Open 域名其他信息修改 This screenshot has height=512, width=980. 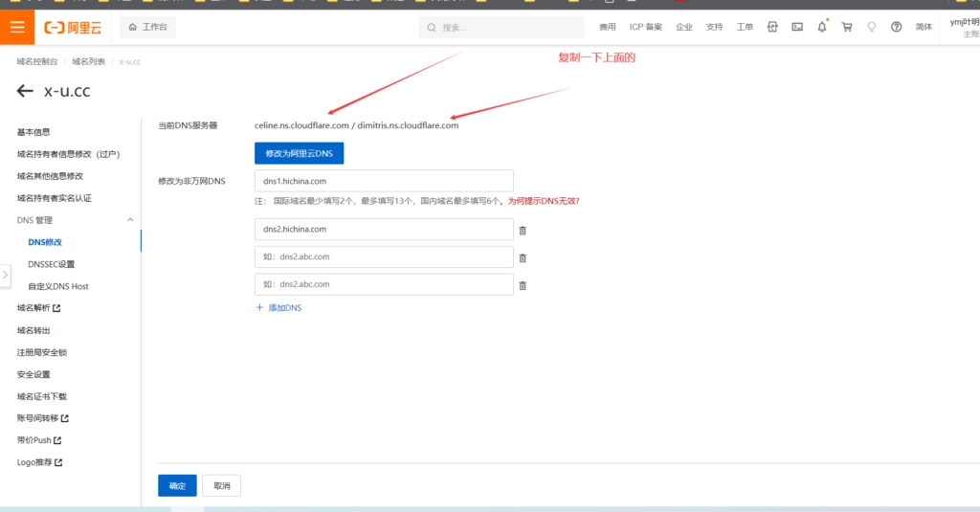point(50,176)
